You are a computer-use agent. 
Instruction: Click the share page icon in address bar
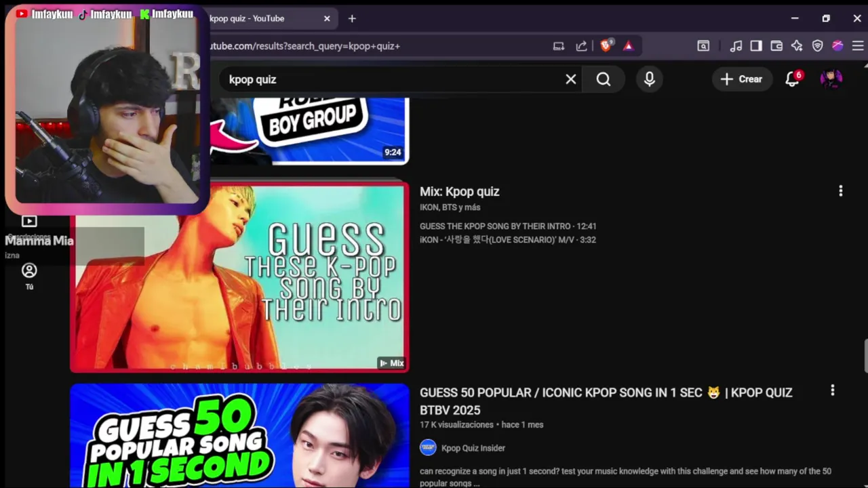pos(581,46)
